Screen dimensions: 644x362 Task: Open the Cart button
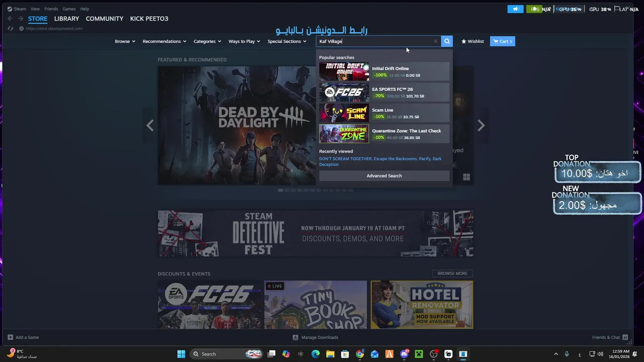click(x=502, y=41)
